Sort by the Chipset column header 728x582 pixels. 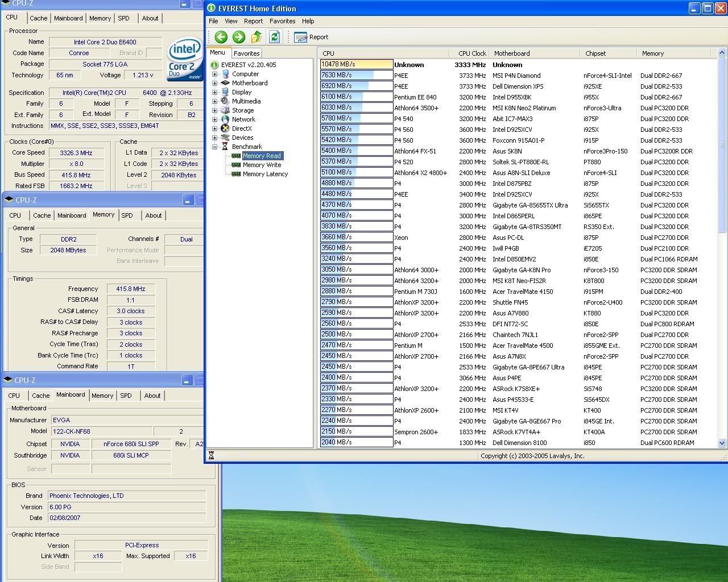[x=609, y=53]
